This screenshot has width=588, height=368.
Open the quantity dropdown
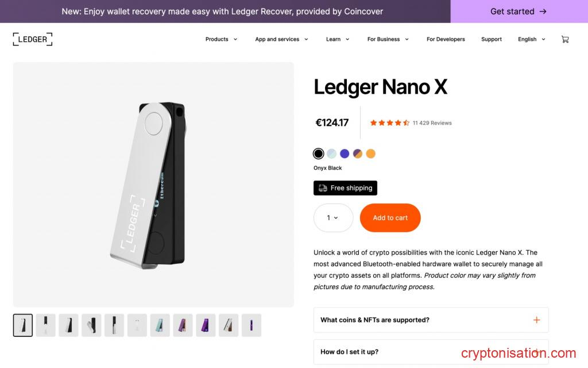coord(333,218)
